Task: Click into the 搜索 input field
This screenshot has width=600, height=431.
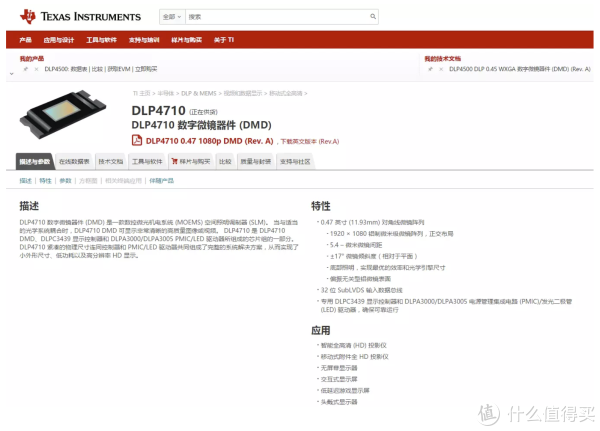Action: tap(277, 17)
